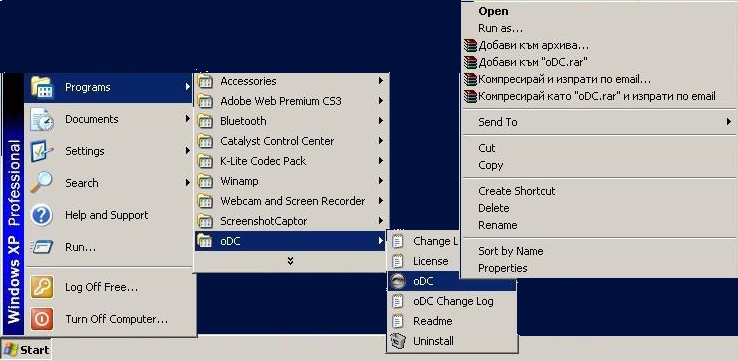Click the Turn Off Computer power icon
Image resolution: width=738 pixels, height=361 pixels.
42,319
